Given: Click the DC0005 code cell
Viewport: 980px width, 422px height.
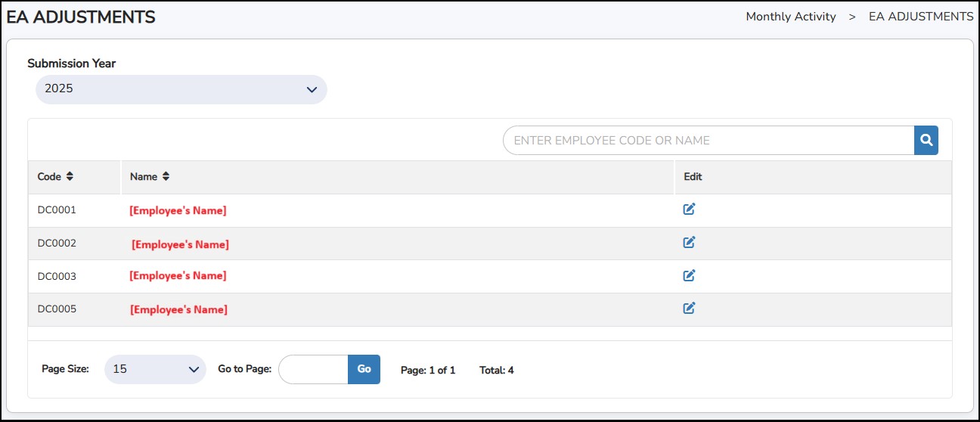Looking at the screenshot, I should pyautogui.click(x=57, y=309).
